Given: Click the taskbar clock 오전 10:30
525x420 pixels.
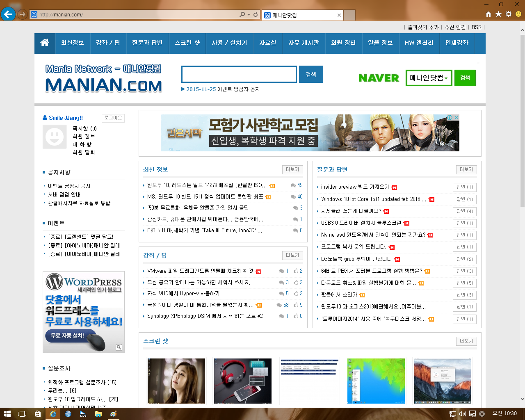Looking at the screenshot, I should 504,413.
